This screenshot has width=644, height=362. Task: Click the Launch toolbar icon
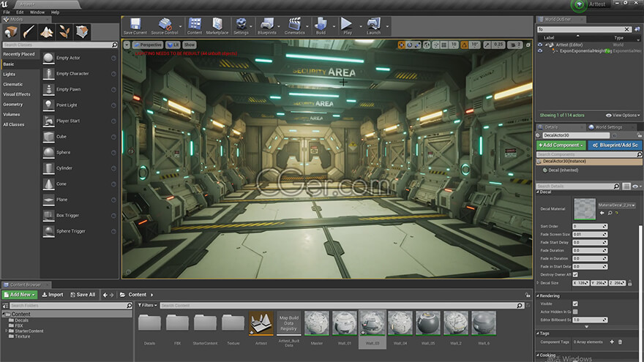[373, 26]
